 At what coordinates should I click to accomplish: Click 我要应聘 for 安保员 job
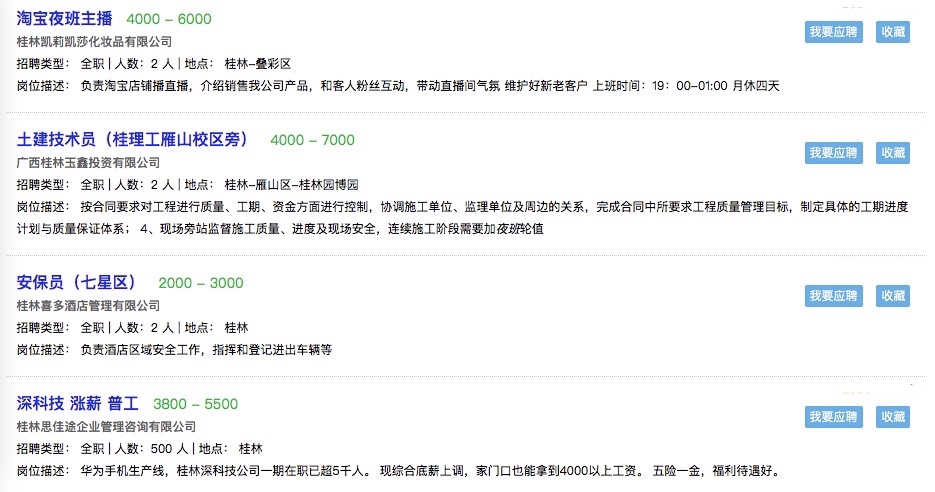833,296
